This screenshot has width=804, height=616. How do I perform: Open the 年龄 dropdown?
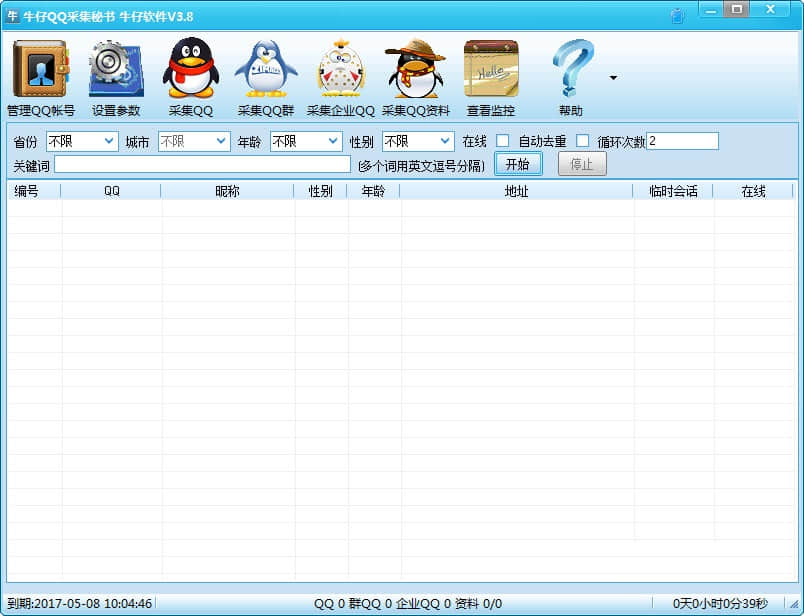(306, 141)
